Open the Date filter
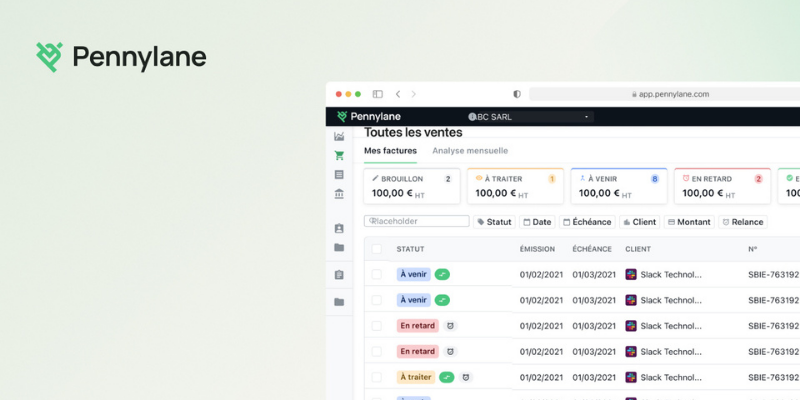 pyautogui.click(x=537, y=222)
